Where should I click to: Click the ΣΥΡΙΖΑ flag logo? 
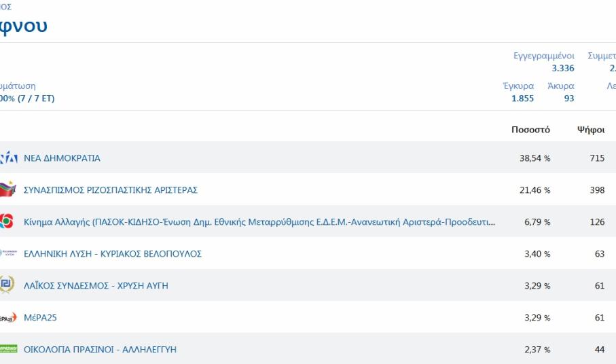point(7,190)
